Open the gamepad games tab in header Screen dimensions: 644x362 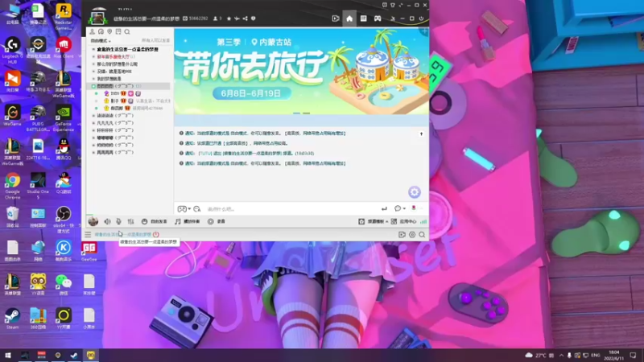(x=378, y=19)
